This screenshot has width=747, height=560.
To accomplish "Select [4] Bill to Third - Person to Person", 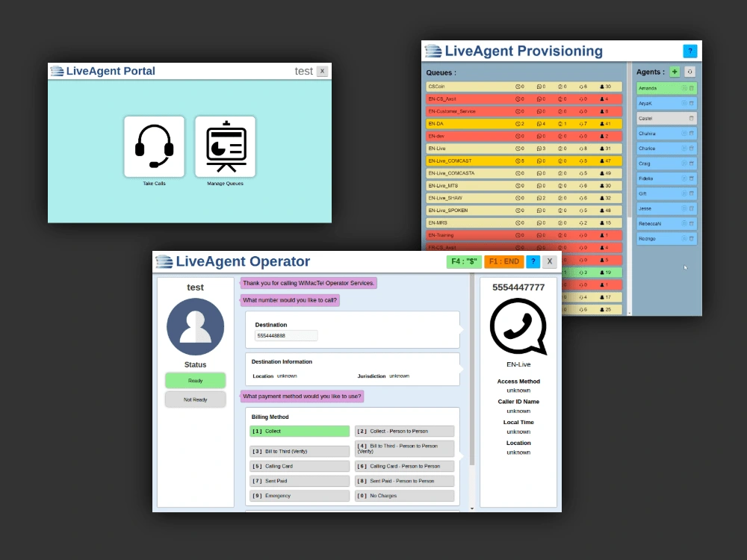I will pyautogui.click(x=404, y=449).
